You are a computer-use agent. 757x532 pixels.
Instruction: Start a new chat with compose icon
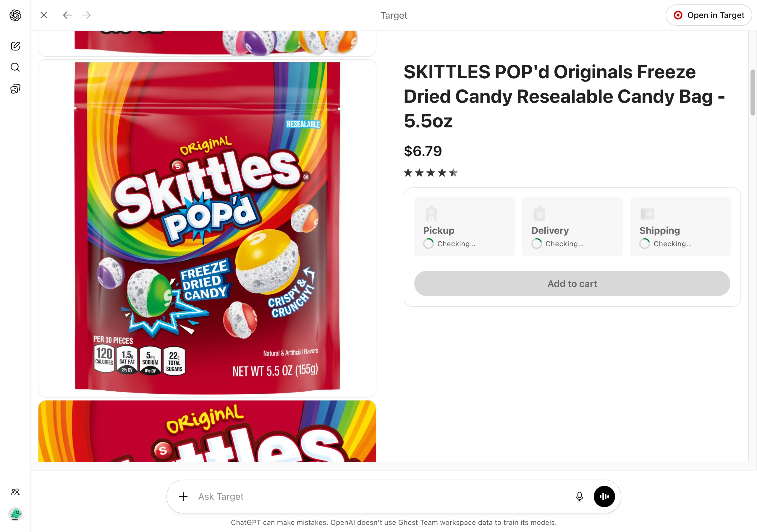coord(15,46)
